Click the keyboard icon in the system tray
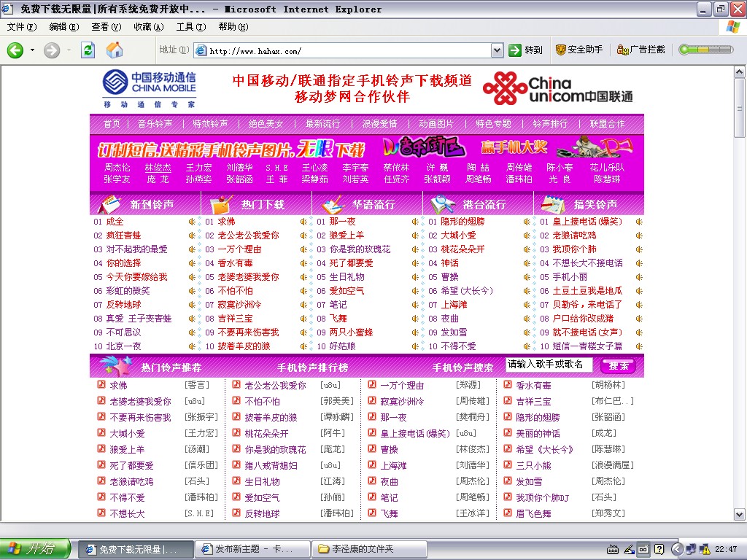This screenshot has height=560, width=747. tap(613, 550)
